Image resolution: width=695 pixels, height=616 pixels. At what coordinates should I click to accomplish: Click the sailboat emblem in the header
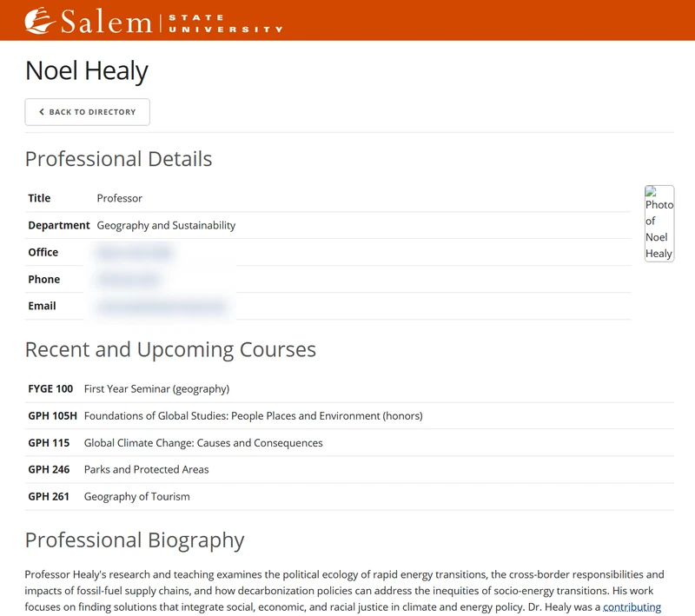coord(40,21)
